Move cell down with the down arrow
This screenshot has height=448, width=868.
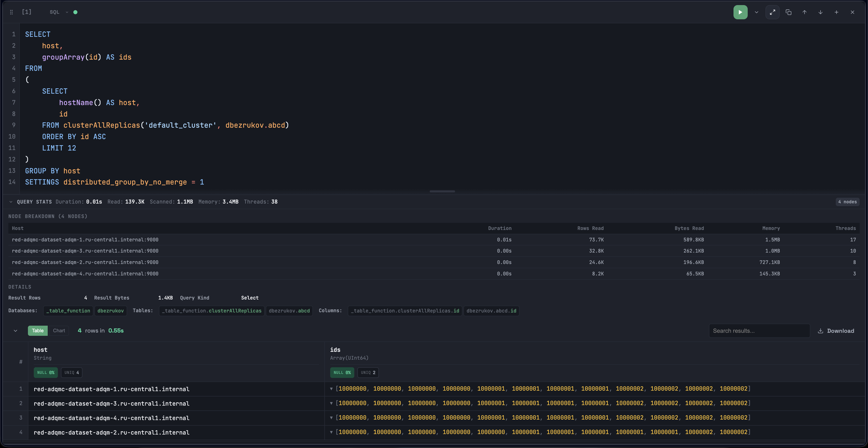[x=821, y=12]
